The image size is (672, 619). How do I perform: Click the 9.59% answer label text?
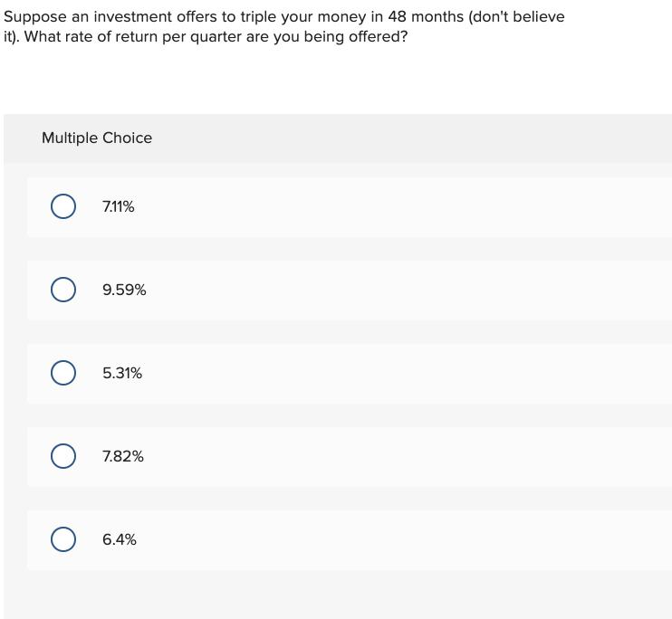124,290
